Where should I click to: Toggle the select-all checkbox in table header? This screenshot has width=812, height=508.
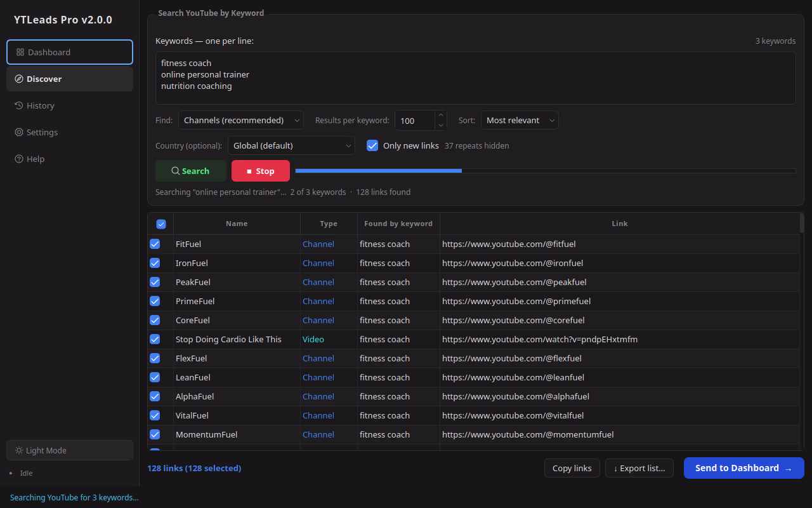click(x=160, y=224)
